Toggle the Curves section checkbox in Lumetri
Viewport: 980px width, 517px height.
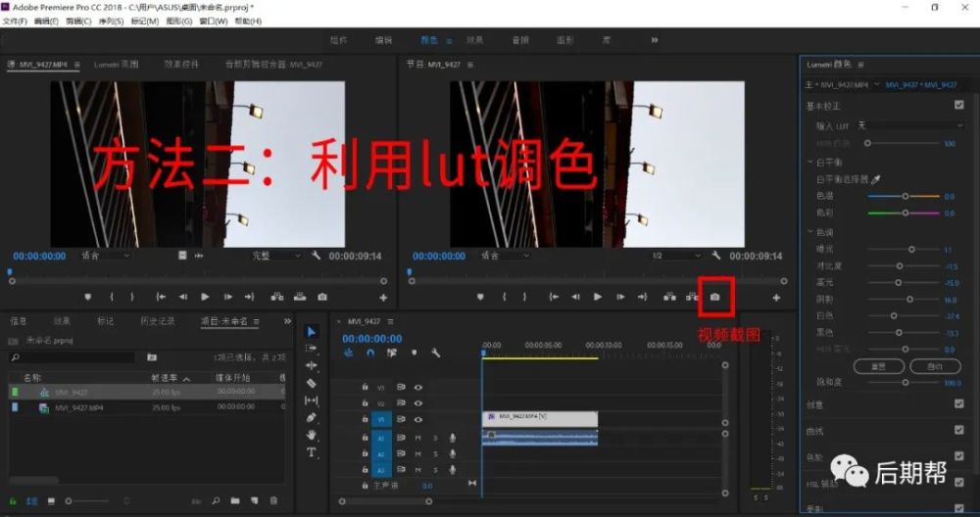point(958,430)
